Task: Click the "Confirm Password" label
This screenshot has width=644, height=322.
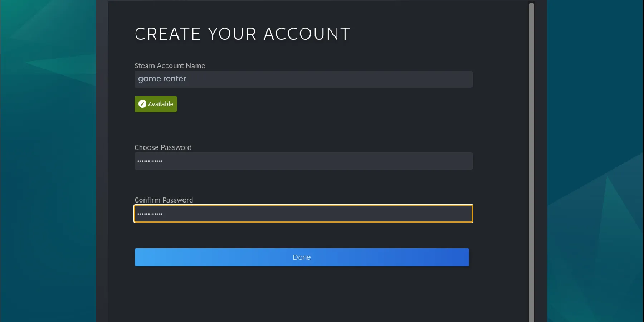Action: click(x=164, y=200)
